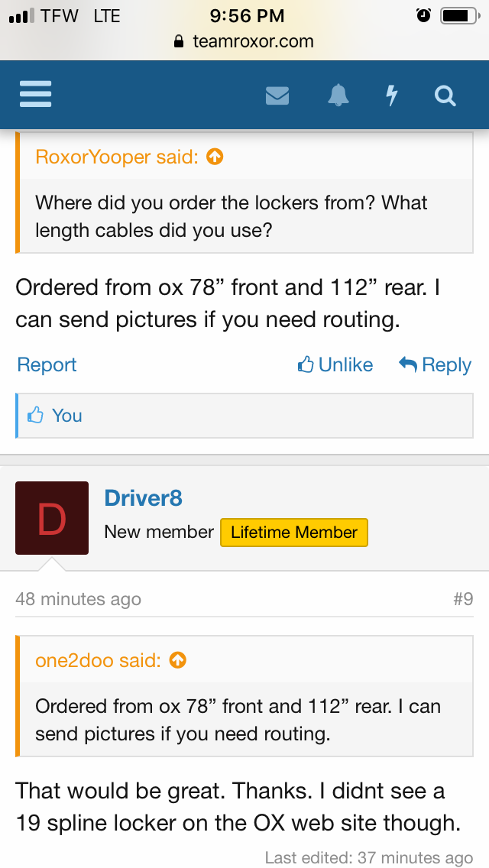Jump to one2doo's original post arrow

177,660
